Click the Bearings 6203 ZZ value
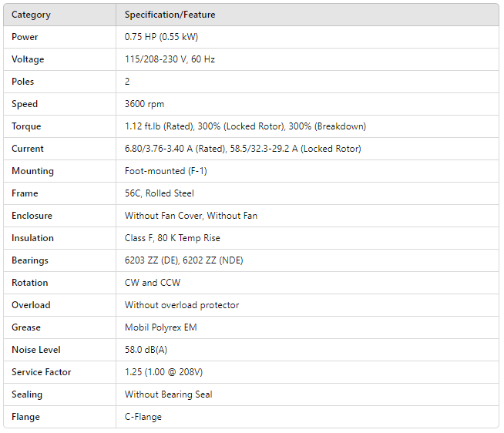Viewport: 504px width, 433px height. pos(183,260)
